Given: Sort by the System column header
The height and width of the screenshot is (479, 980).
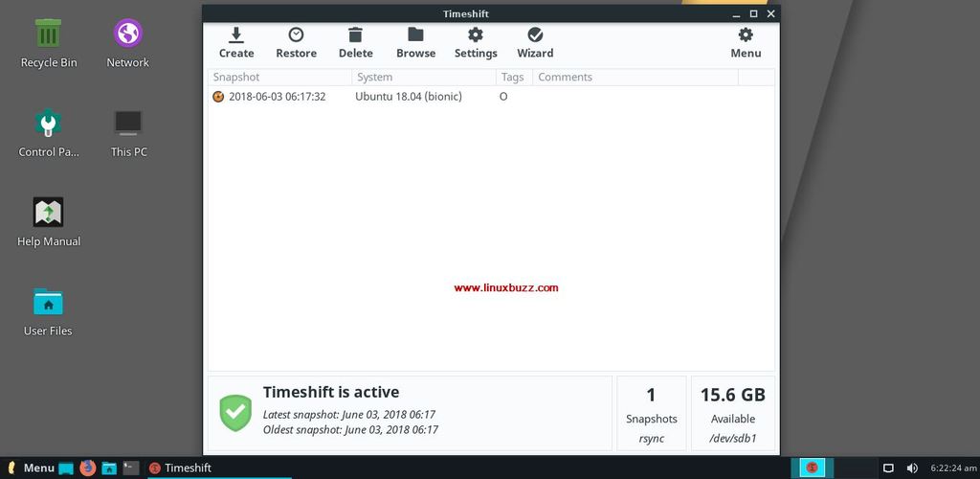Looking at the screenshot, I should [424, 77].
